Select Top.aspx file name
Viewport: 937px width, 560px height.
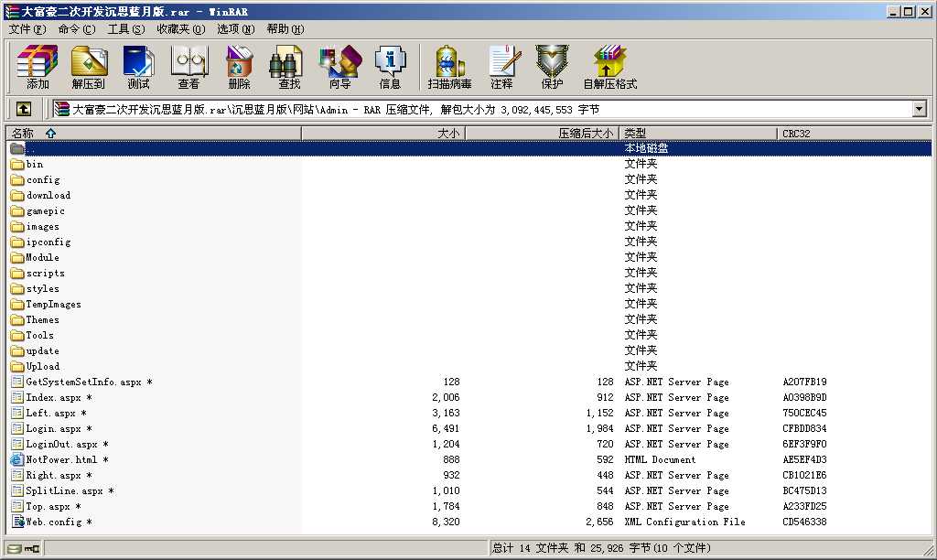tap(53, 506)
